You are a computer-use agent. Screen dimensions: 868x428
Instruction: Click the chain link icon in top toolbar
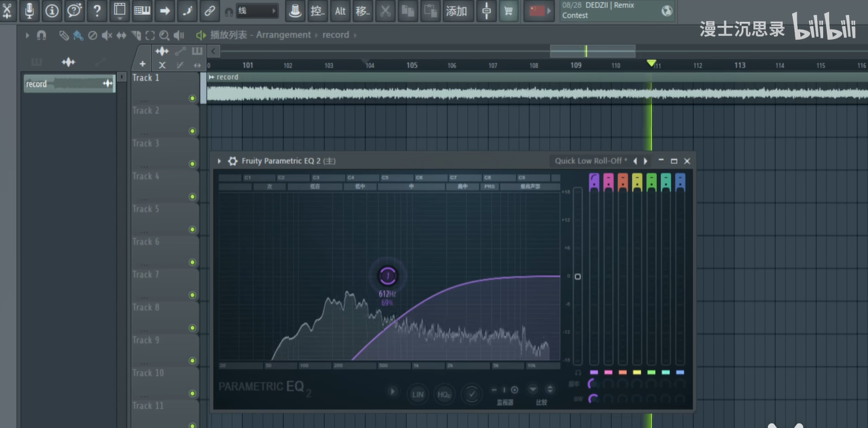[209, 10]
